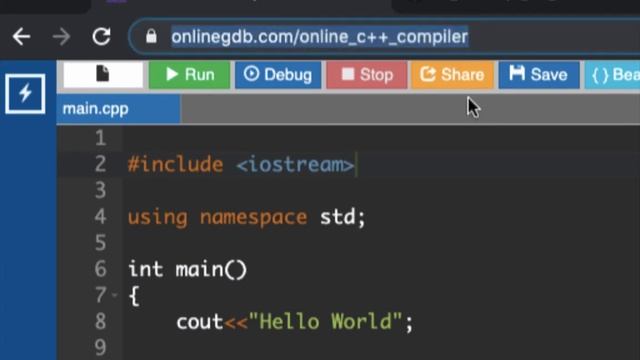Click the opening brace on line 7
This screenshot has width=640, height=360.
134,296
